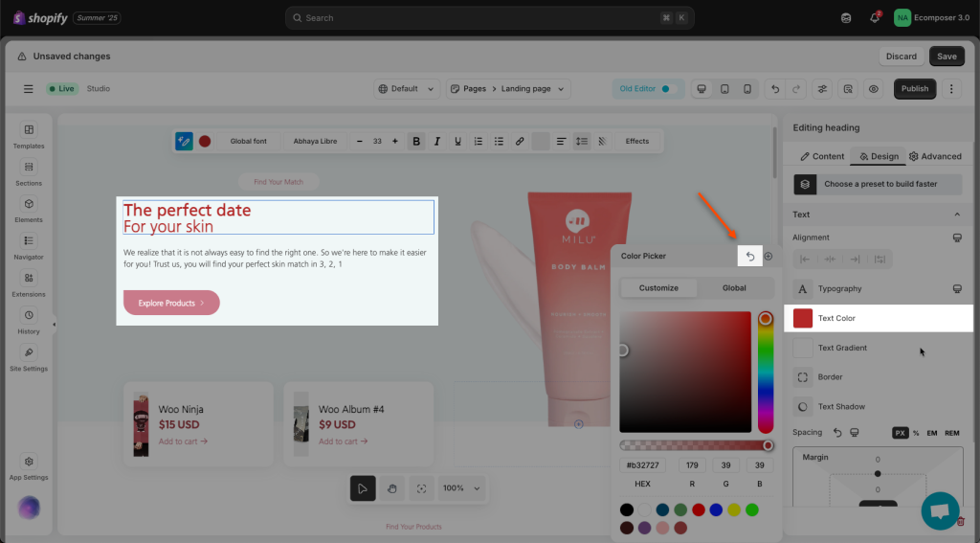Add color with Color Picker plus icon
The image size is (980, 543).
(x=768, y=256)
